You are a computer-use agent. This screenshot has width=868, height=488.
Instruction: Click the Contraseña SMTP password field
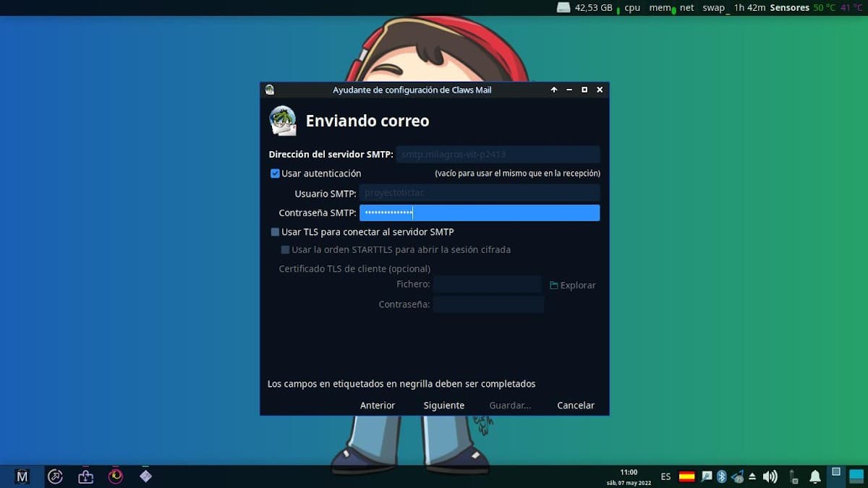coord(480,213)
